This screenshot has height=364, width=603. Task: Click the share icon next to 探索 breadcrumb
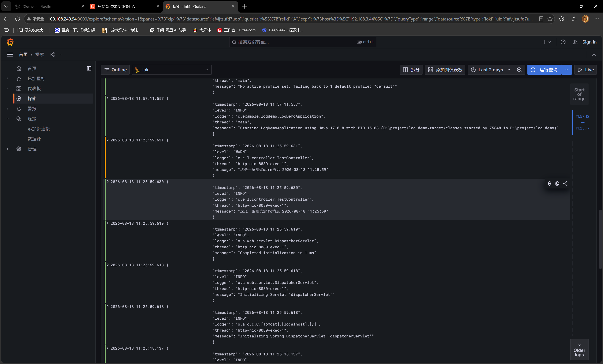click(x=52, y=55)
